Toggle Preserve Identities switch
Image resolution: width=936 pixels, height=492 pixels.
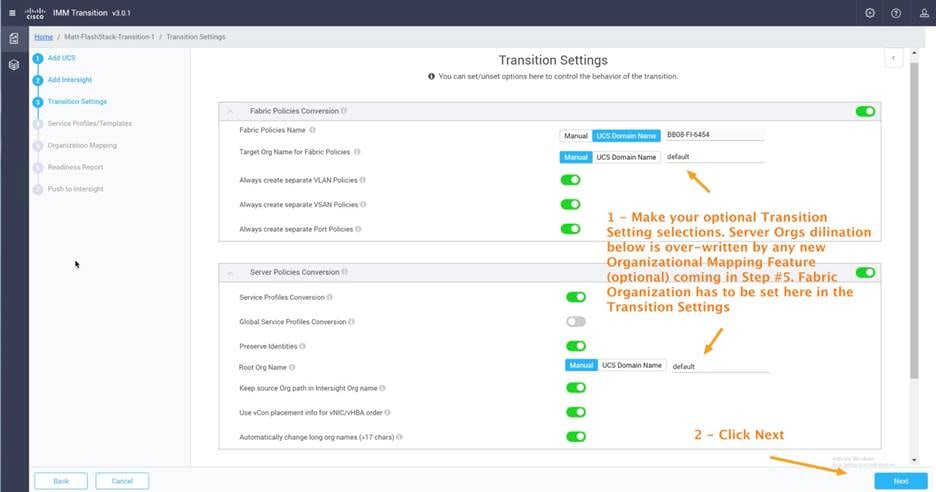point(575,346)
